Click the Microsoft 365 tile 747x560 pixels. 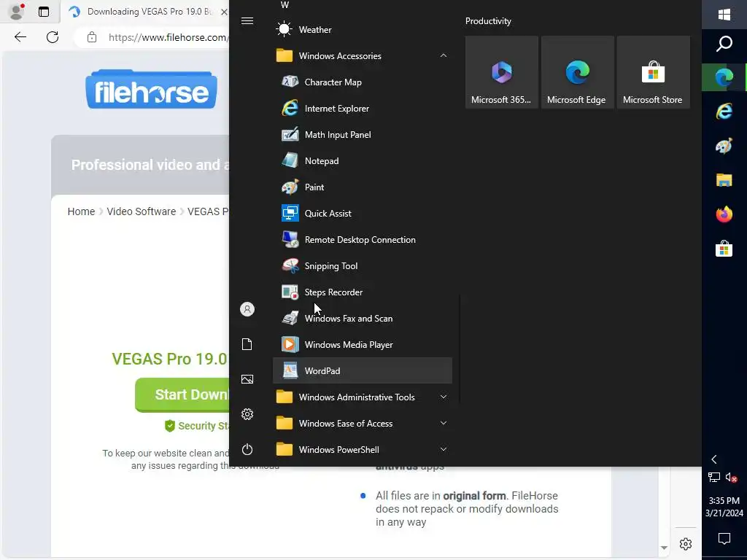[501, 72]
